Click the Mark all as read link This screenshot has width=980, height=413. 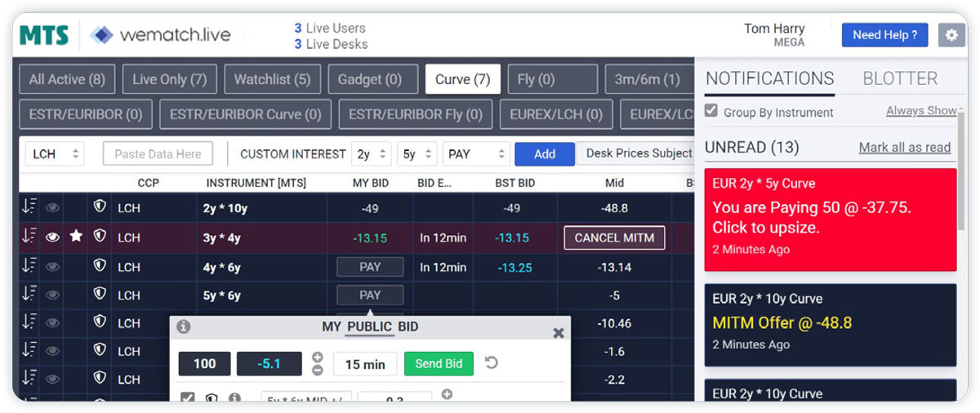click(904, 148)
